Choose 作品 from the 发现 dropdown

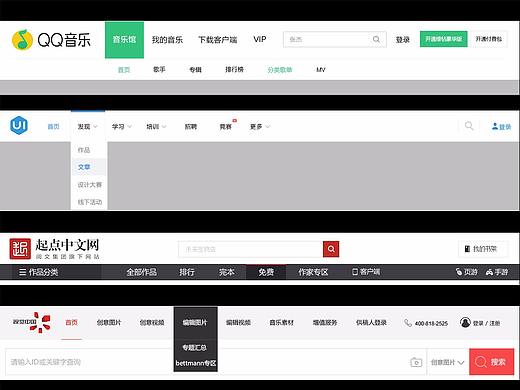coord(84,150)
